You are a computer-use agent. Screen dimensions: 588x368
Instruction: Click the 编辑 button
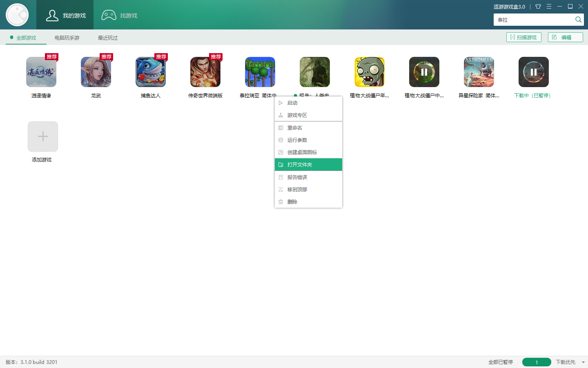(566, 37)
